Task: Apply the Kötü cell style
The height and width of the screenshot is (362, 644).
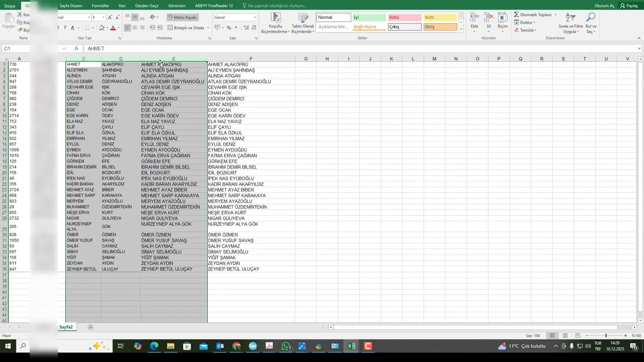Action: point(405,18)
